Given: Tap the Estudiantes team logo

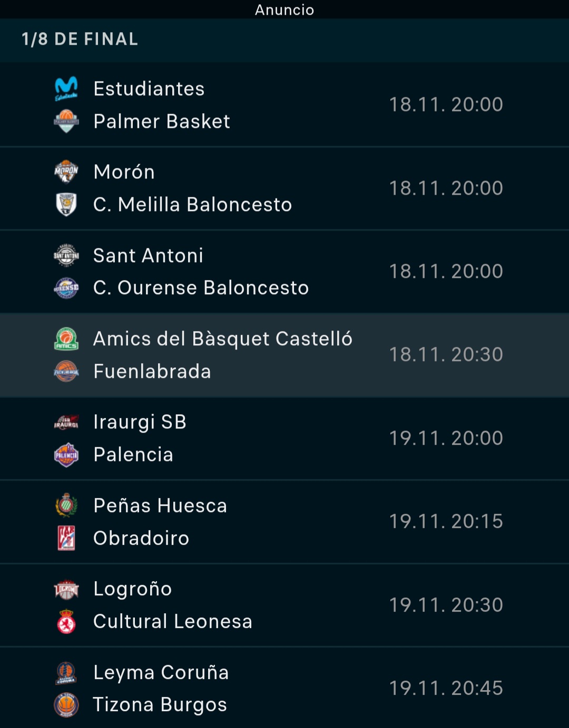Looking at the screenshot, I should [66, 89].
